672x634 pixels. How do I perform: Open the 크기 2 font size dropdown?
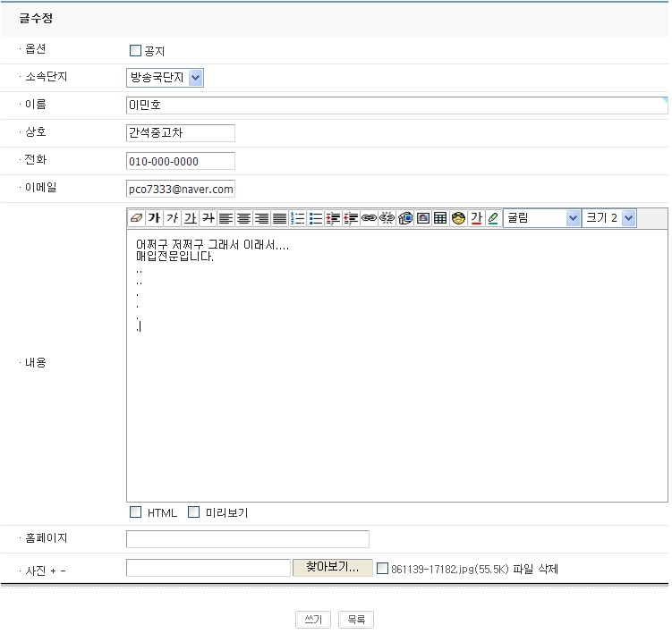(x=609, y=218)
